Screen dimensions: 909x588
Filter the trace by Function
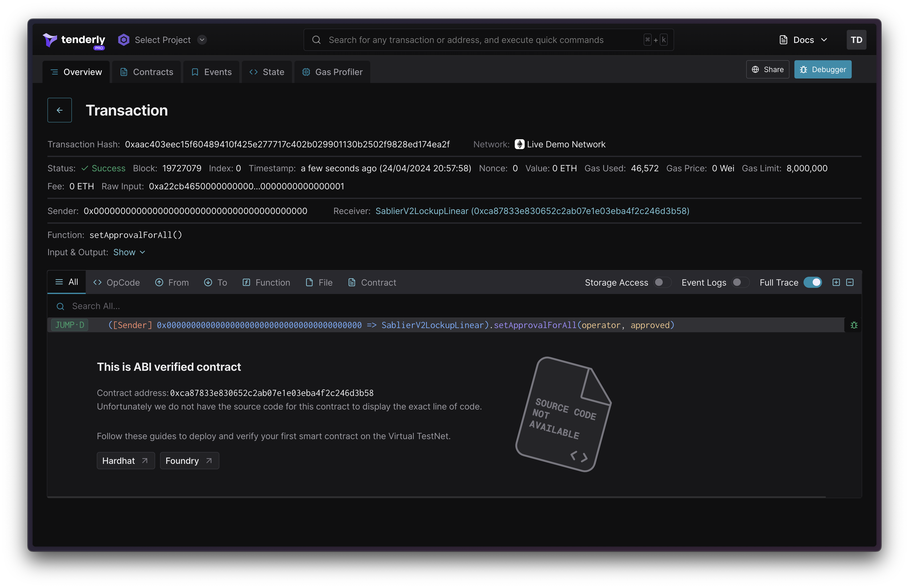click(x=266, y=282)
